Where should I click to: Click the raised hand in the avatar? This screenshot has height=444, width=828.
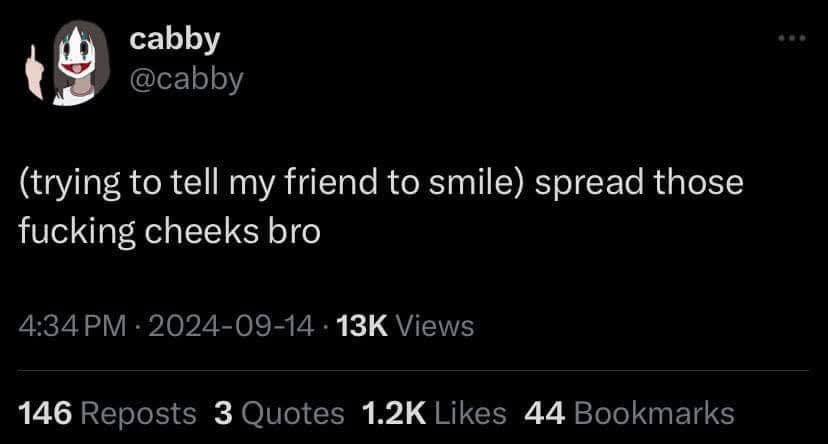(35, 72)
